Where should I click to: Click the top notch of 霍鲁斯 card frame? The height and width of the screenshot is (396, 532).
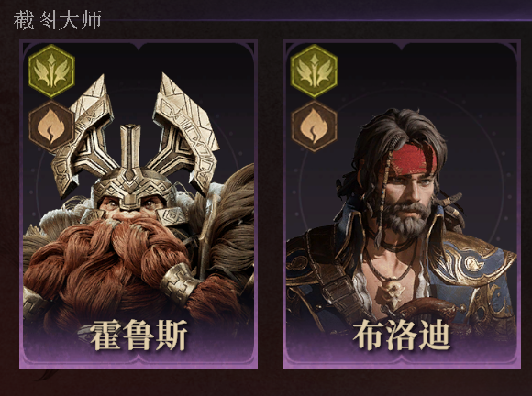(x=139, y=44)
